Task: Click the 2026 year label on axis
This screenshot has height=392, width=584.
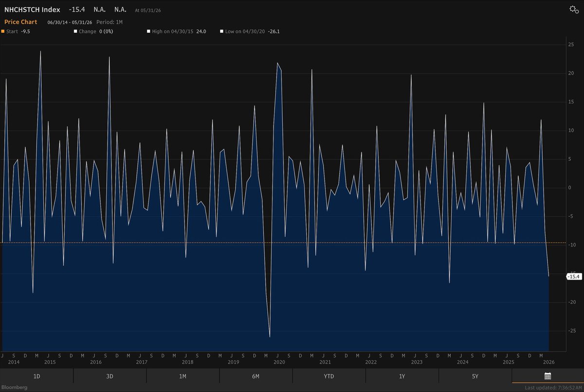Action: (549, 362)
